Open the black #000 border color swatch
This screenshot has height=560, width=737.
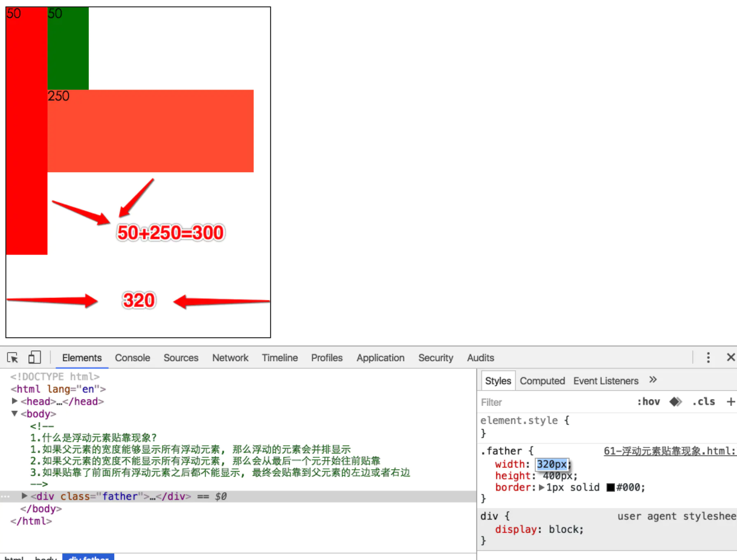click(x=610, y=488)
